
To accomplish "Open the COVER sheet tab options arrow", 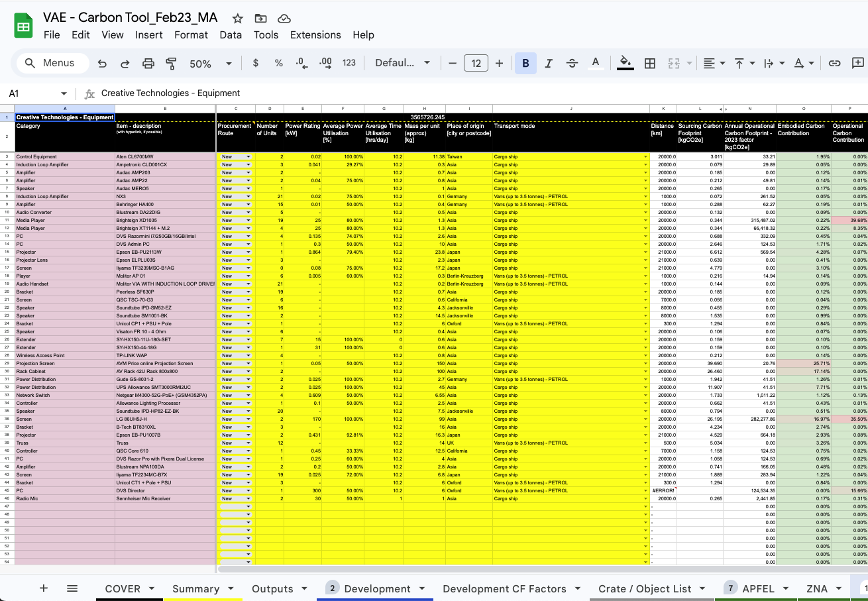I will coord(152,588).
